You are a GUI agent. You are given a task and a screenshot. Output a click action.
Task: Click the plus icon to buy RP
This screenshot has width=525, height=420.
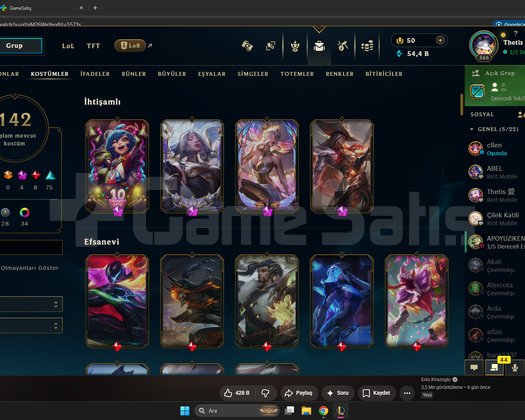(440, 41)
